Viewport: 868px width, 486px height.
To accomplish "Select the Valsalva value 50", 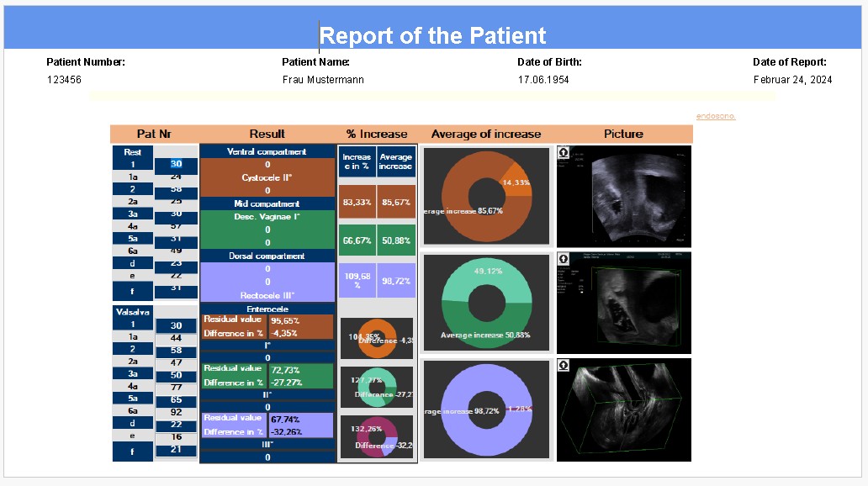I will coord(176,375).
